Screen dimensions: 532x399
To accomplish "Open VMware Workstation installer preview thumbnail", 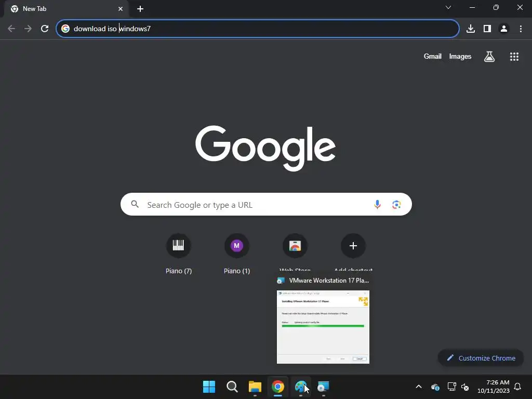I will (323, 327).
